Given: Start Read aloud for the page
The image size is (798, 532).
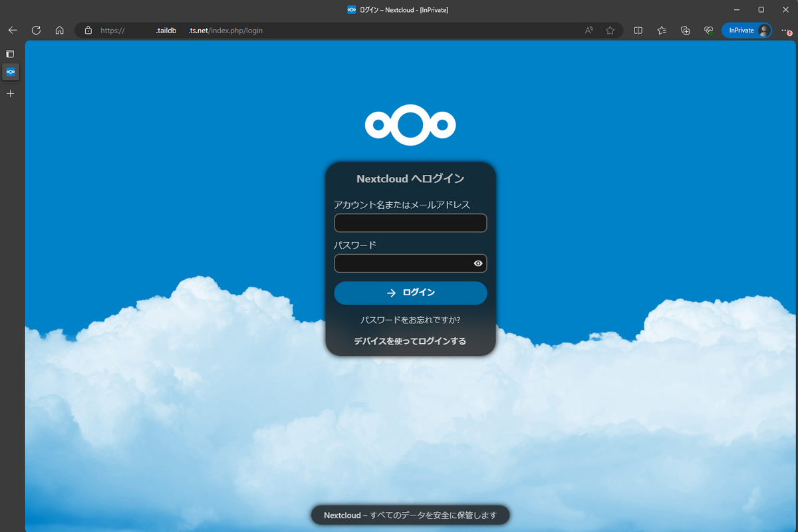Looking at the screenshot, I should pyautogui.click(x=588, y=30).
